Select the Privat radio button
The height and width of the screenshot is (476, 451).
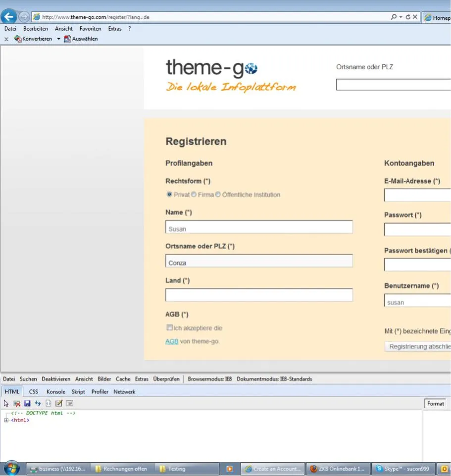[169, 194]
